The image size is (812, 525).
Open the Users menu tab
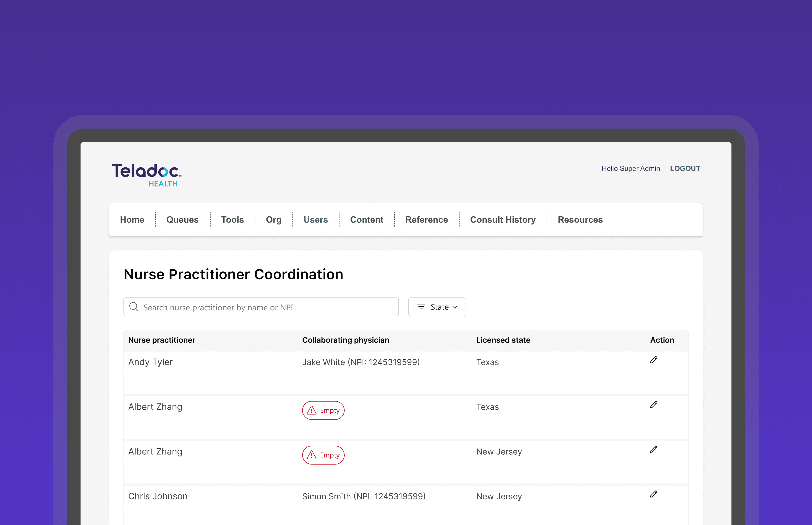pyautogui.click(x=316, y=220)
